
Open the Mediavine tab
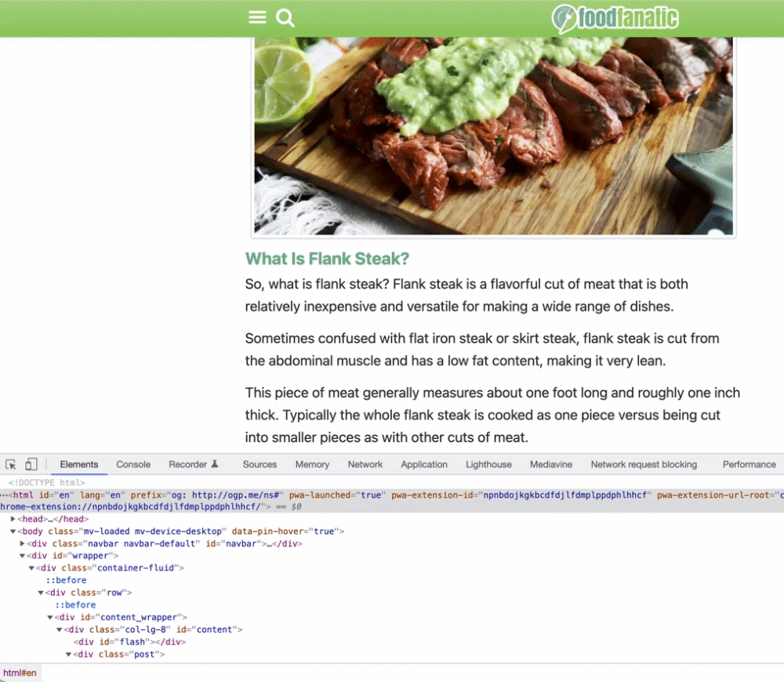pyautogui.click(x=551, y=465)
